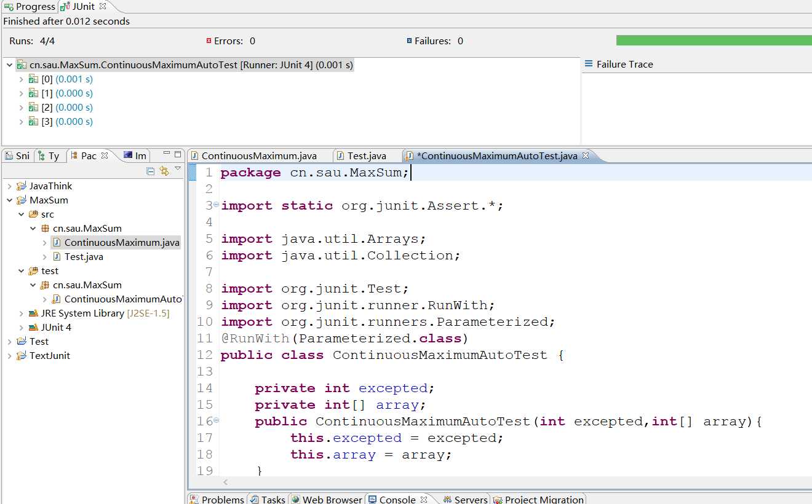Image resolution: width=812 pixels, height=504 pixels.
Task: Switch to Test.java editor tab
Action: click(367, 156)
